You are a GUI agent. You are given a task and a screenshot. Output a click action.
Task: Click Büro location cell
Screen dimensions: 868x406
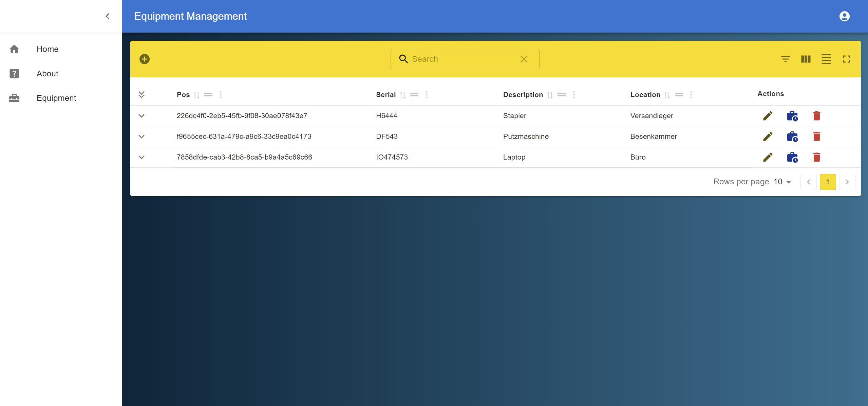point(638,157)
